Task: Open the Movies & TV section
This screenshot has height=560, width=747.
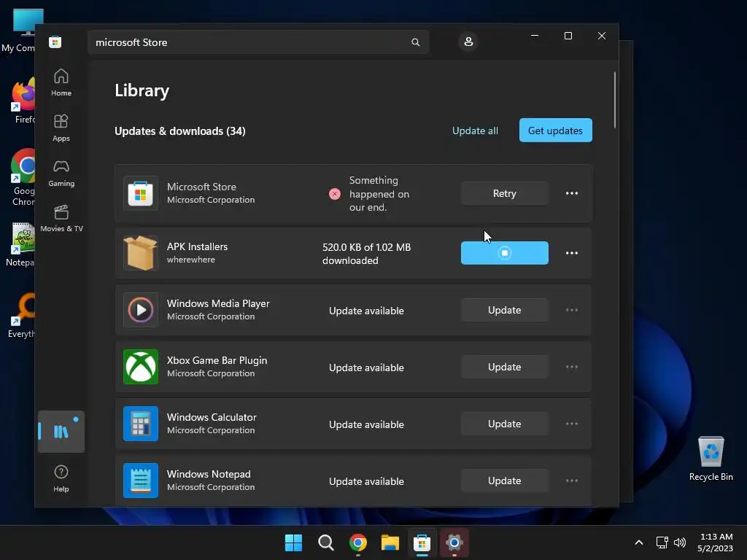Action: coord(61,219)
